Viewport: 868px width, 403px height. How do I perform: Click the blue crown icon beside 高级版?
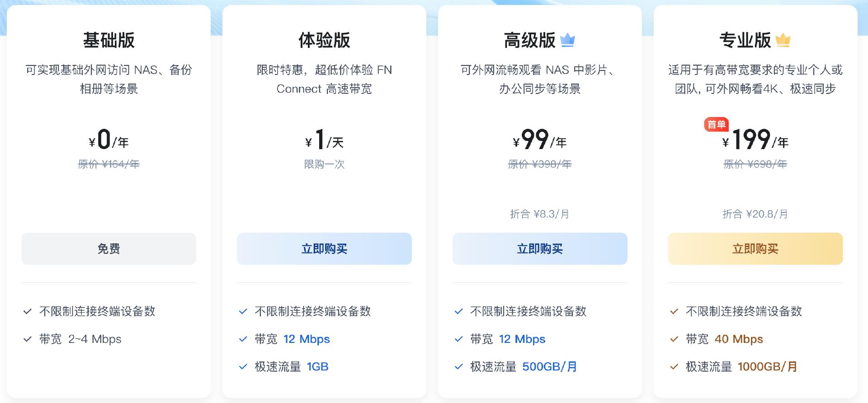pos(567,40)
